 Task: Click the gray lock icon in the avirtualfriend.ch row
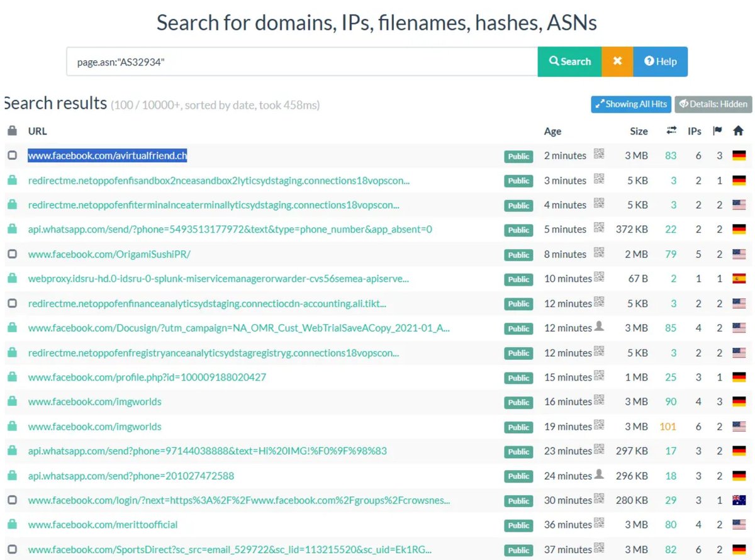[x=12, y=155]
